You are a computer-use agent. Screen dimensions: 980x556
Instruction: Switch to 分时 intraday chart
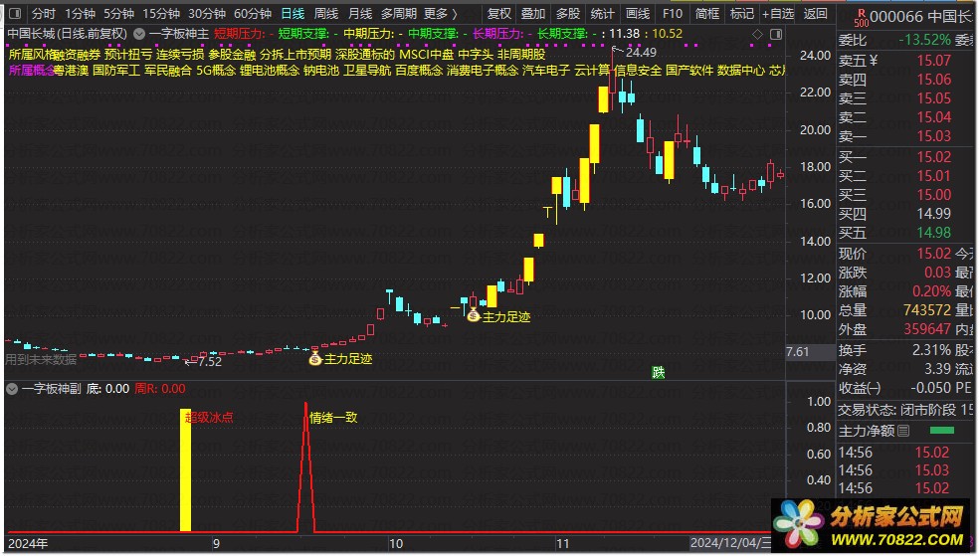(43, 13)
